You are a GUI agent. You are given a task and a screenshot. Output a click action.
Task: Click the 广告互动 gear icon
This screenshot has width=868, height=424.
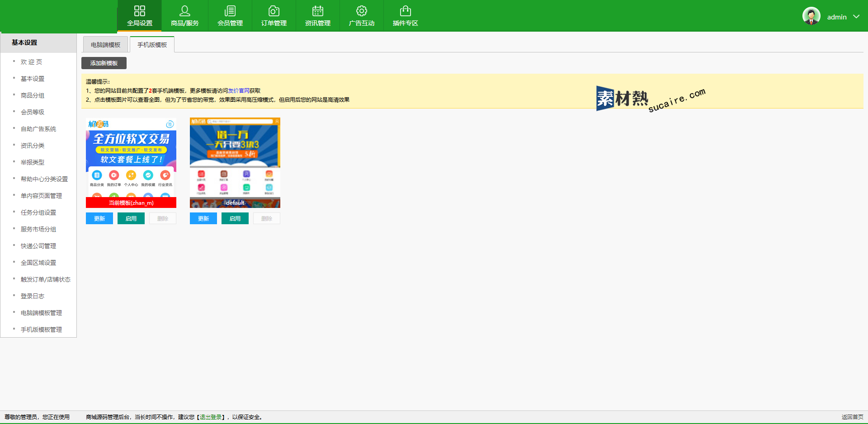(x=362, y=11)
